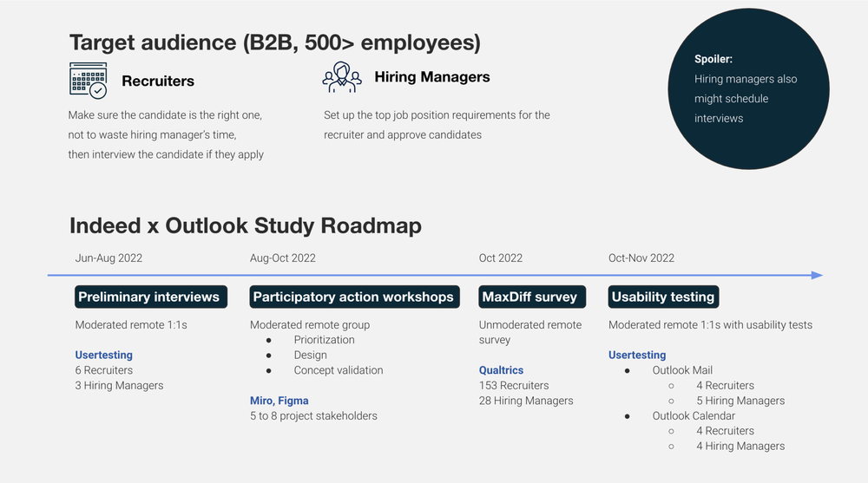Click the Recruiters calendar icon
The height and width of the screenshot is (483, 868).
coord(88,81)
